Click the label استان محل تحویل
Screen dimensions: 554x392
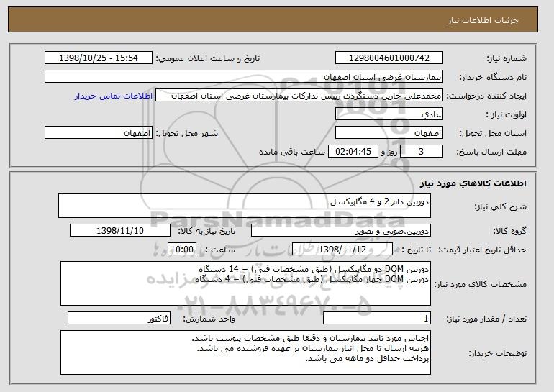tap(493, 133)
